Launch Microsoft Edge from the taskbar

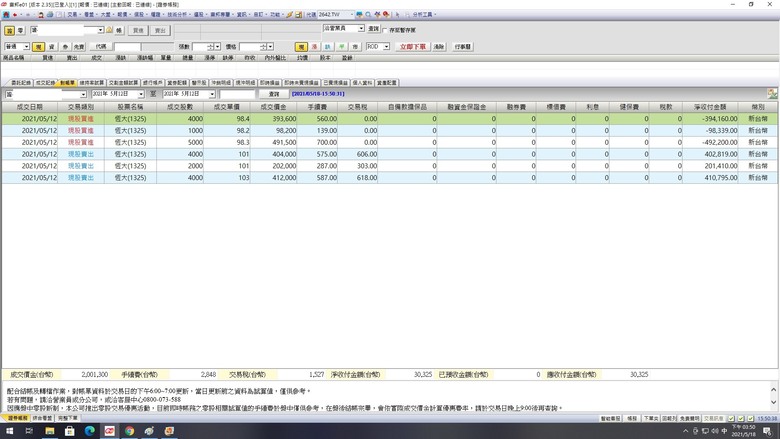(x=90, y=431)
